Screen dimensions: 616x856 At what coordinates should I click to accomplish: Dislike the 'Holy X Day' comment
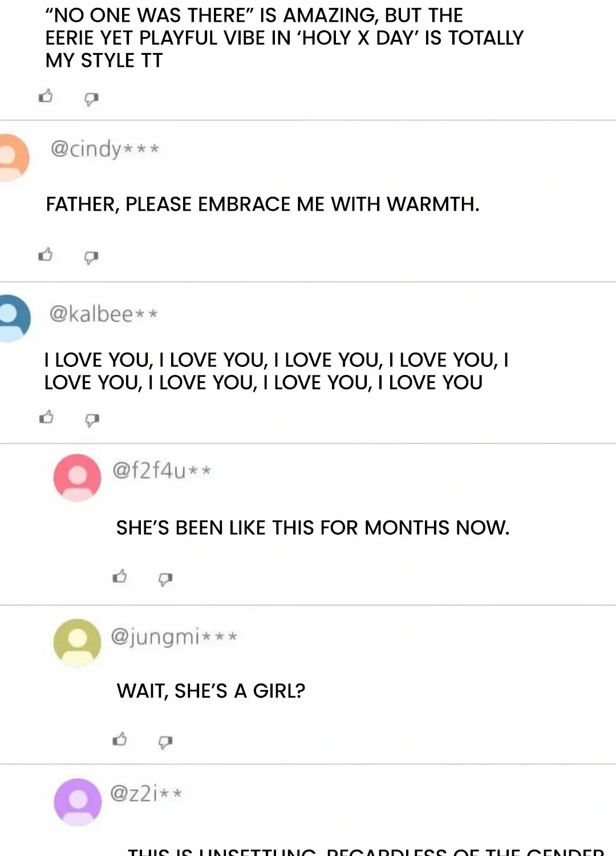click(91, 99)
